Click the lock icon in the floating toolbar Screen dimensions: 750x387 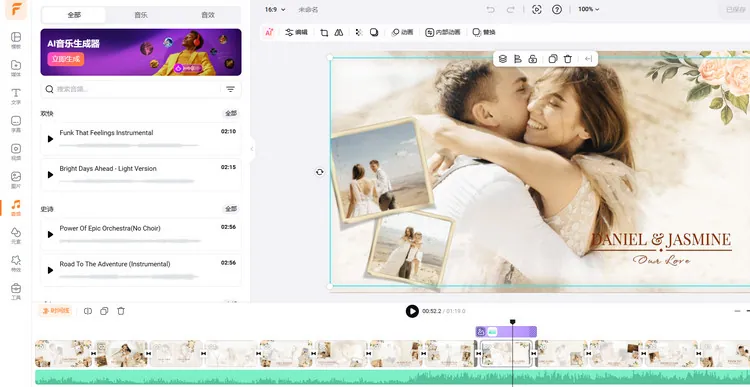tap(532, 59)
